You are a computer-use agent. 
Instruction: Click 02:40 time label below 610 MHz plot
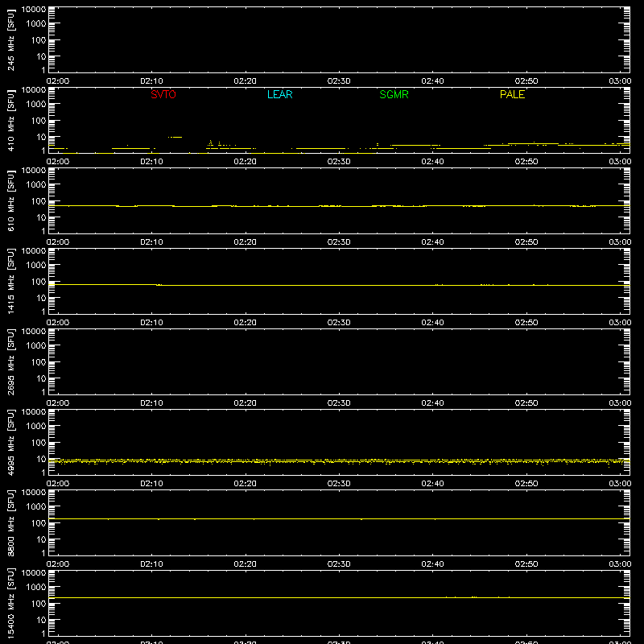click(432, 242)
